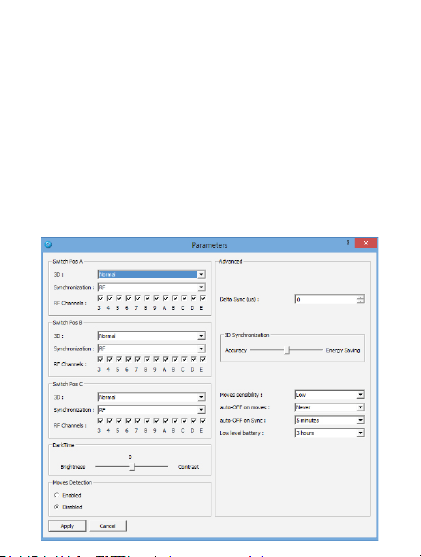This screenshot has width=421, height=557.
Task: Click the 3D Synchronization Accuracy slider handle
Action: click(288, 350)
